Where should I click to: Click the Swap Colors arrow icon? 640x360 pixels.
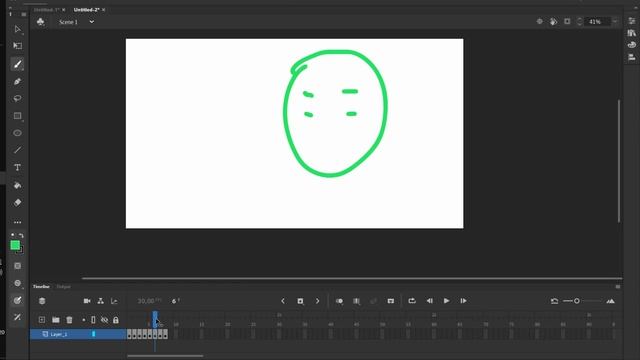[21, 236]
